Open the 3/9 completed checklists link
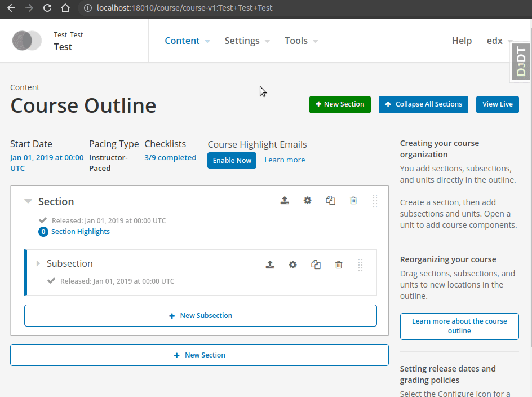Image resolution: width=532 pixels, height=397 pixels. (x=170, y=157)
